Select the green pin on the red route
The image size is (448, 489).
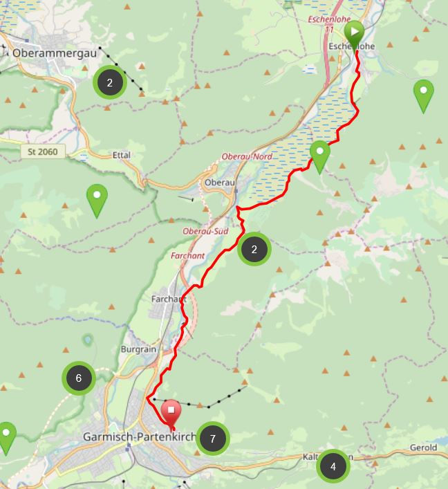click(x=320, y=156)
